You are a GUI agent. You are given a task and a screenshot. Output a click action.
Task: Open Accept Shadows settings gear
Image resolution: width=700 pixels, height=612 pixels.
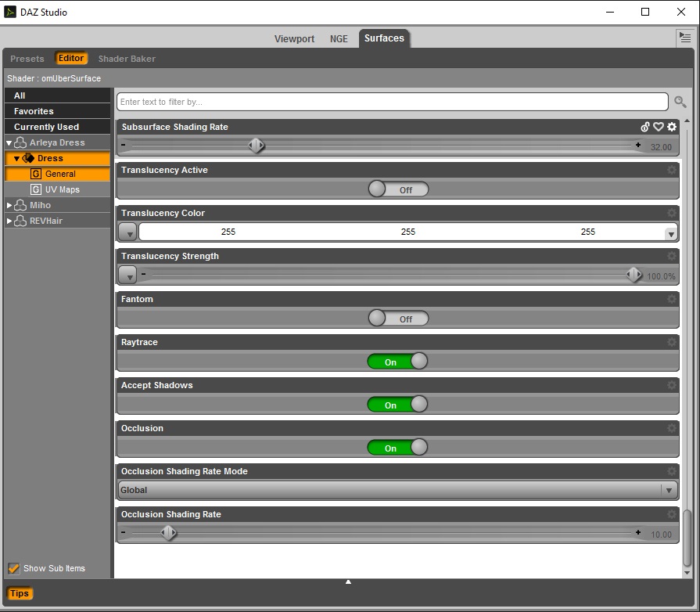point(671,385)
